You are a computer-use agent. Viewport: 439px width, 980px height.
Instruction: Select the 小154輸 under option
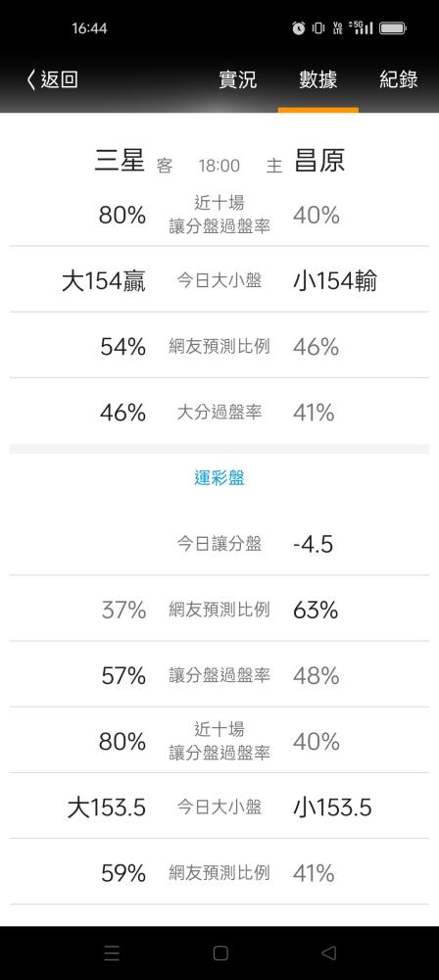pyautogui.click(x=335, y=282)
